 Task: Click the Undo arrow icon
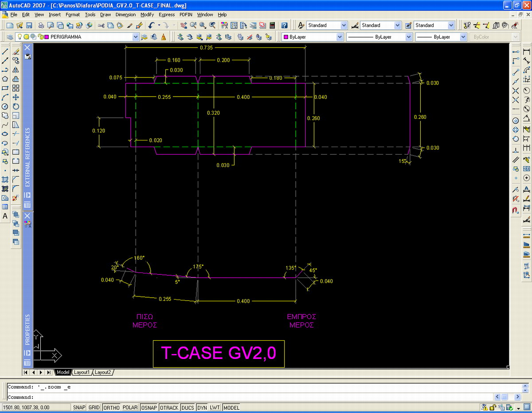(x=152, y=25)
